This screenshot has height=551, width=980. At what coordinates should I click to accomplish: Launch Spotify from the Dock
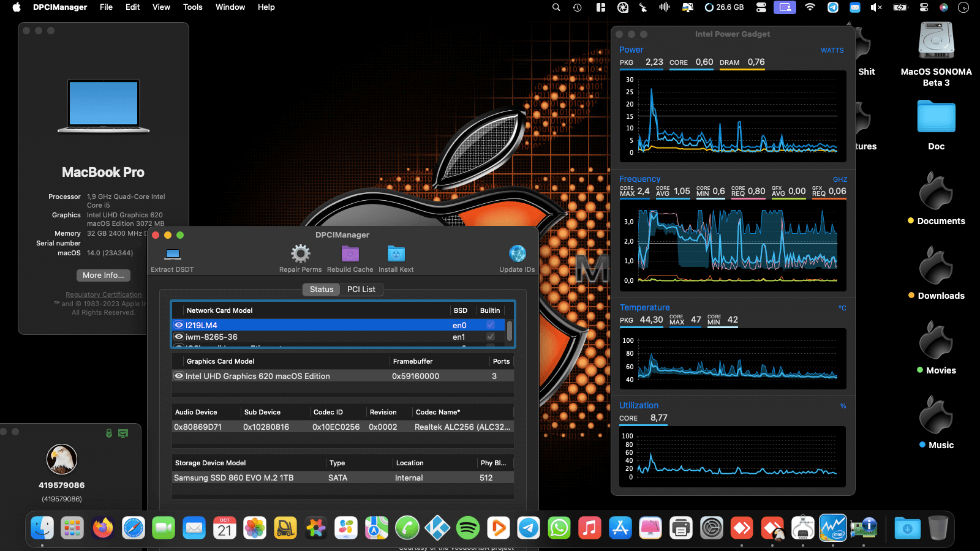[468, 528]
